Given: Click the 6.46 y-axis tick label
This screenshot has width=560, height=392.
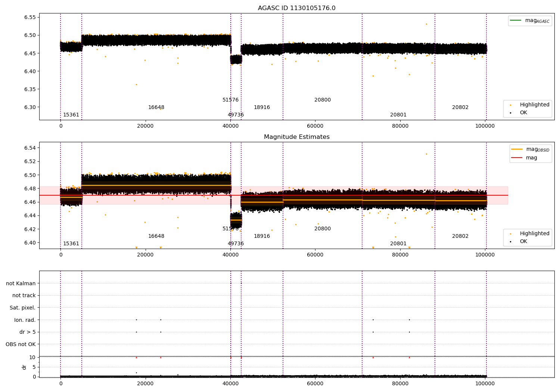Looking at the screenshot, I should pyautogui.click(x=30, y=202).
